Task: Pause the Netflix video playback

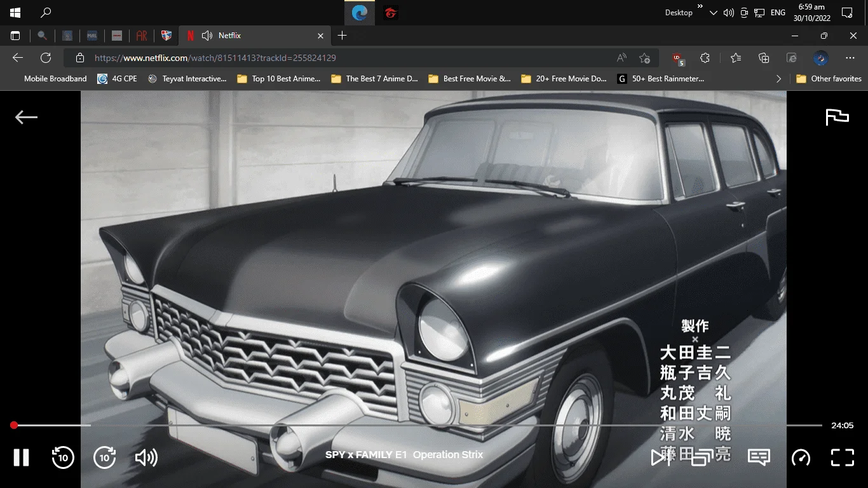Action: point(22,457)
